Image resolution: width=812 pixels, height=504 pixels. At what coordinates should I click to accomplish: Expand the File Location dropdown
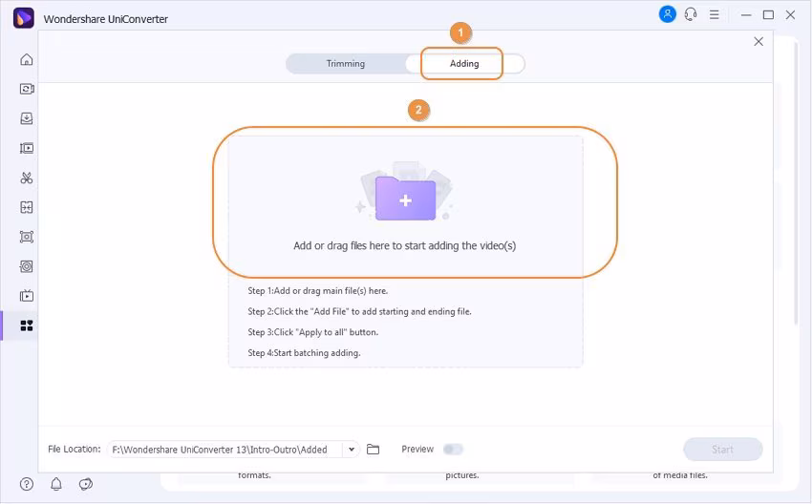pyautogui.click(x=352, y=450)
